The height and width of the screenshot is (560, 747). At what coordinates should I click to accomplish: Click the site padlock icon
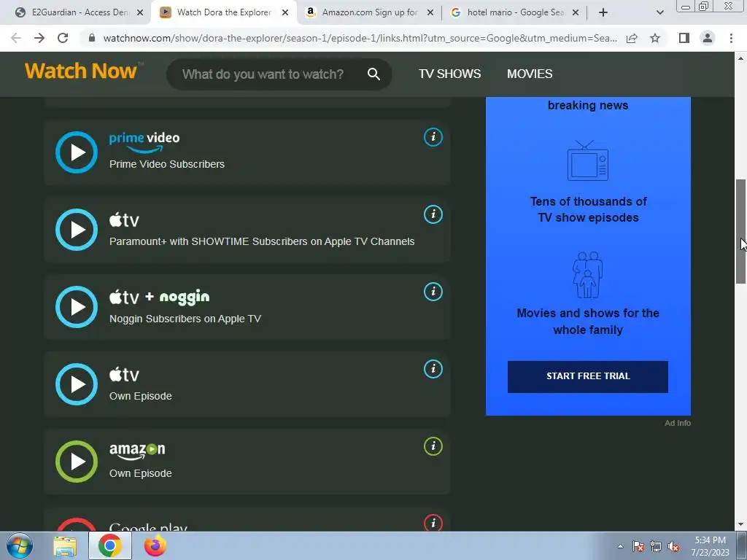[x=92, y=38]
